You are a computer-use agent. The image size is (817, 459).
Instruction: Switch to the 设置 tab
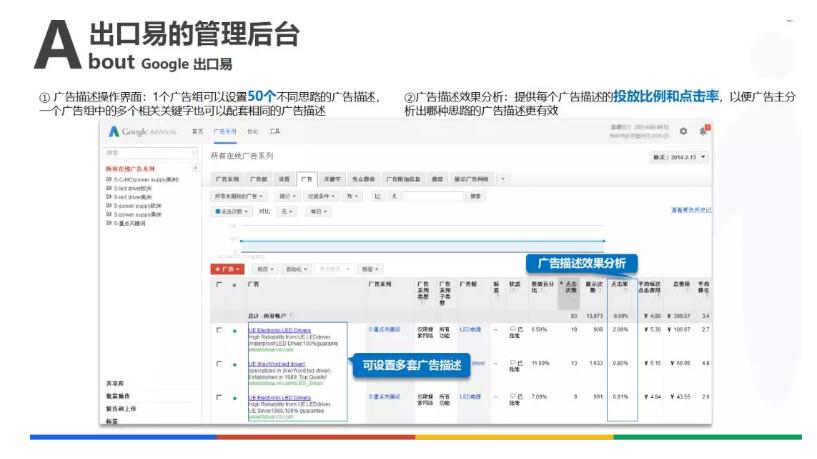click(284, 179)
